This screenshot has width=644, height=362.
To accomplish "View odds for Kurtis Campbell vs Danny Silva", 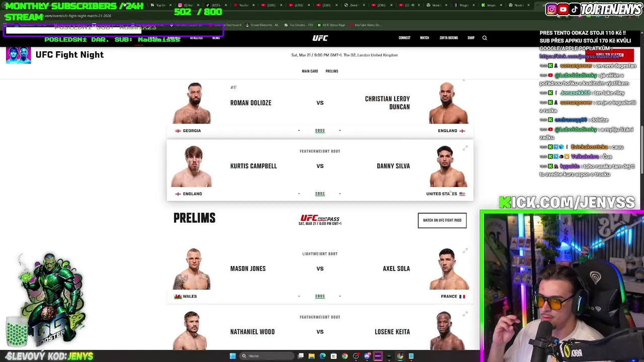I will pos(320,194).
